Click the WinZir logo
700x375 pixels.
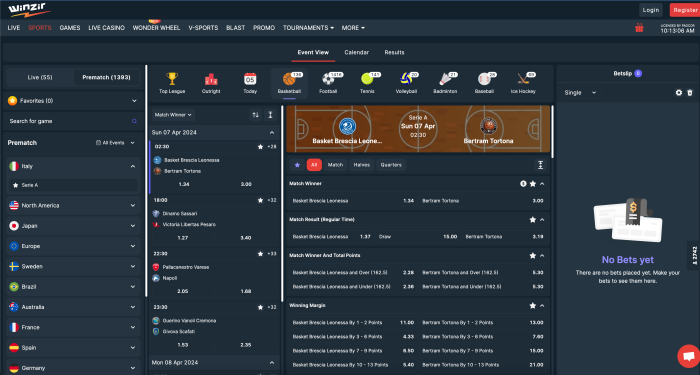[29, 9]
